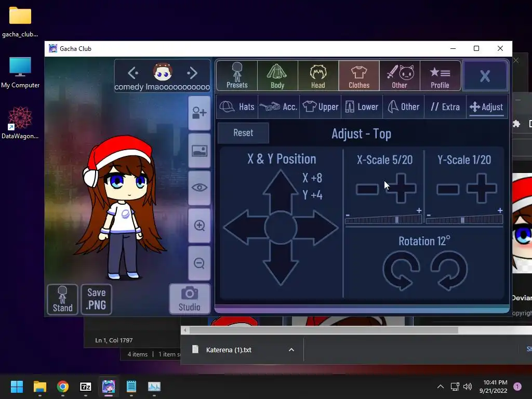Viewport: 532px width, 399px height.
Task: Switch to the Acc. sub-tab
Action: click(x=278, y=107)
